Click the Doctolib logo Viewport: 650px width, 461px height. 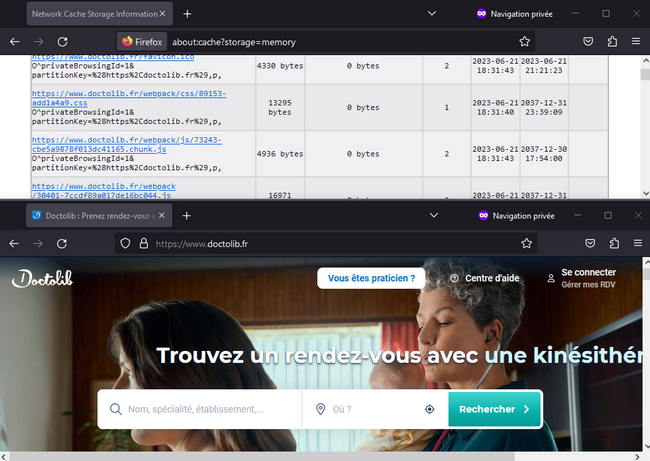tap(42, 278)
